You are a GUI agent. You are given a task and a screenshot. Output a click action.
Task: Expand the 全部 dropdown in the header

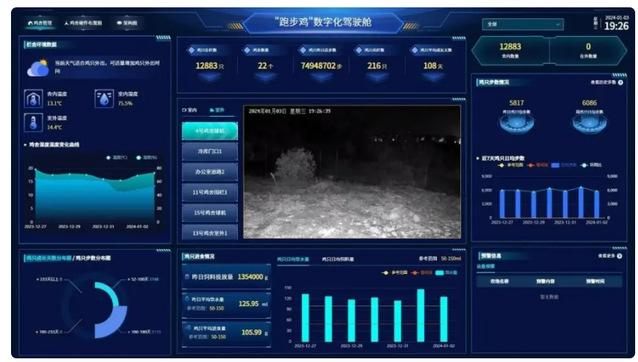[x=522, y=24]
